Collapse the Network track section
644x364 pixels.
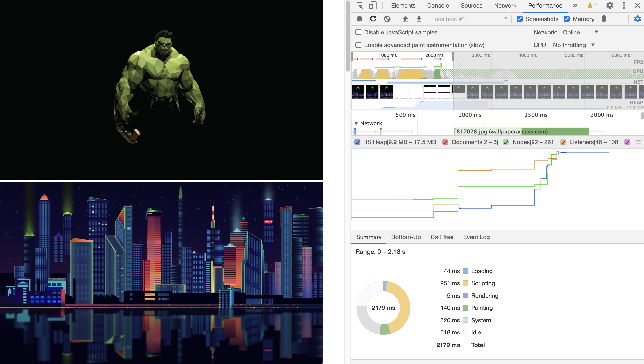pos(356,123)
